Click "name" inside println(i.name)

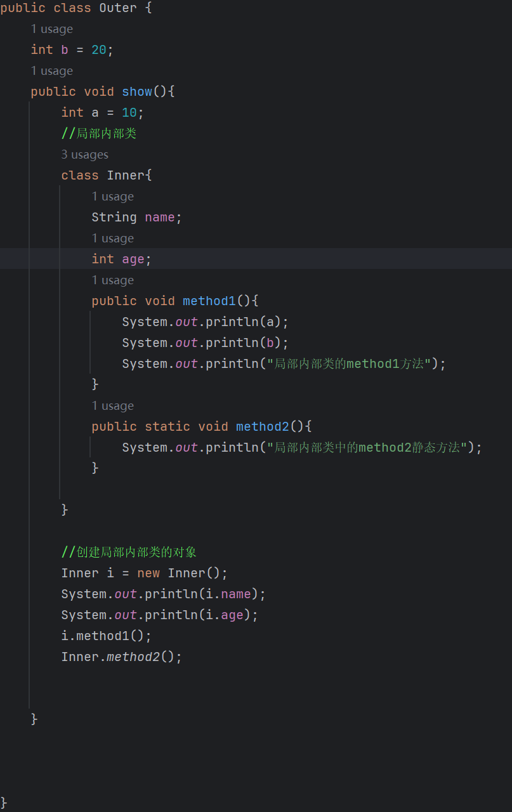(236, 594)
